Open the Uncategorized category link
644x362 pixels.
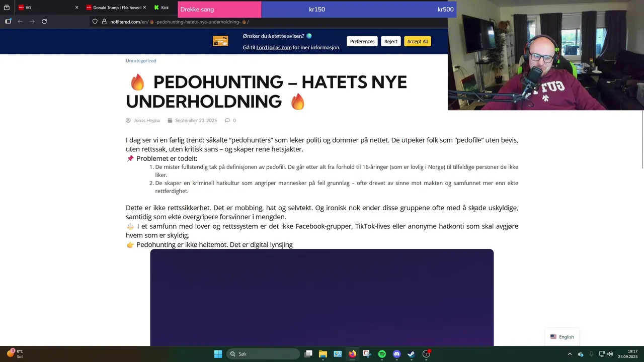(x=141, y=61)
